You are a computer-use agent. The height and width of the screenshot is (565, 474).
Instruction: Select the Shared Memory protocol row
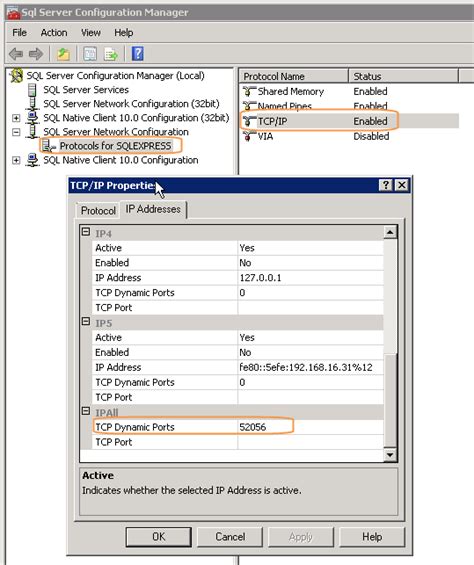(x=349, y=92)
